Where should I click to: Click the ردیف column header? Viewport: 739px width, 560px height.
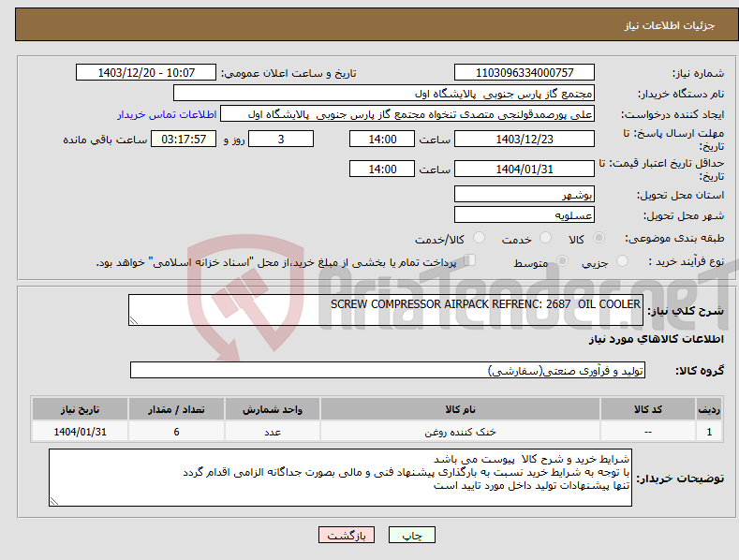(x=709, y=409)
